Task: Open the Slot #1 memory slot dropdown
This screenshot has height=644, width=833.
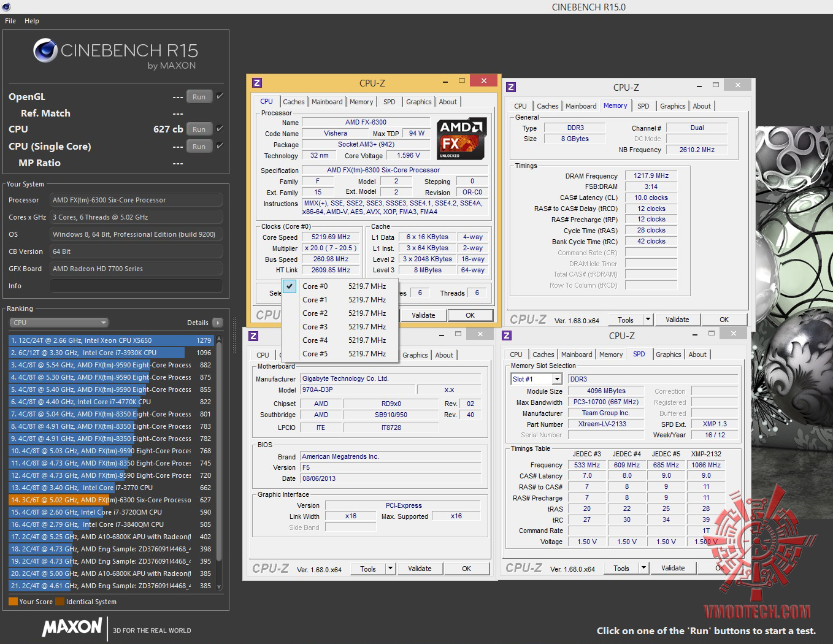Action: pos(537,379)
